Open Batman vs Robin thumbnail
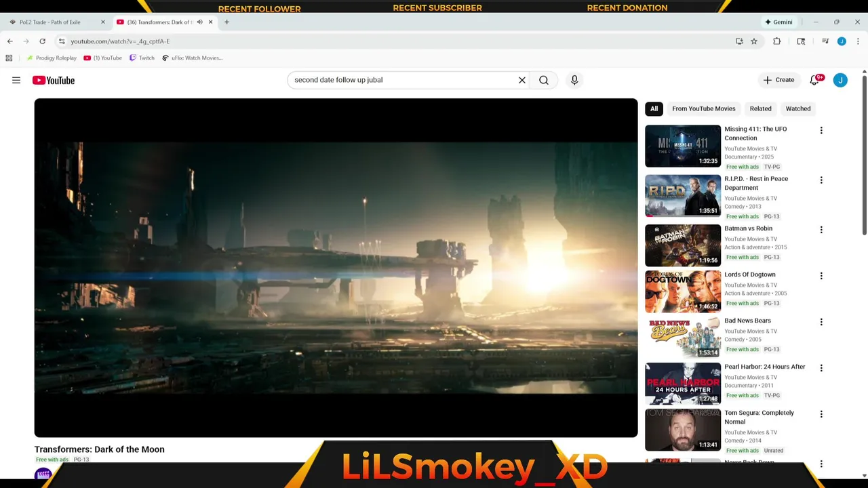 click(x=683, y=245)
